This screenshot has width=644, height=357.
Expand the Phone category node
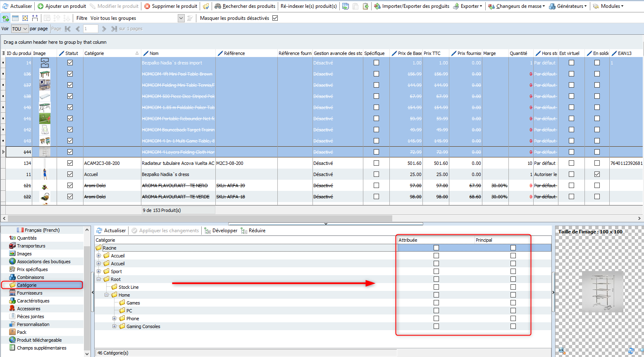[x=114, y=319]
